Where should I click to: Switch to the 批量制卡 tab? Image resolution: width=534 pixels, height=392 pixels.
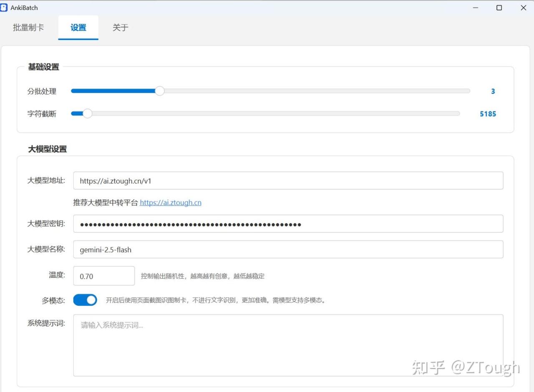pyautogui.click(x=28, y=28)
